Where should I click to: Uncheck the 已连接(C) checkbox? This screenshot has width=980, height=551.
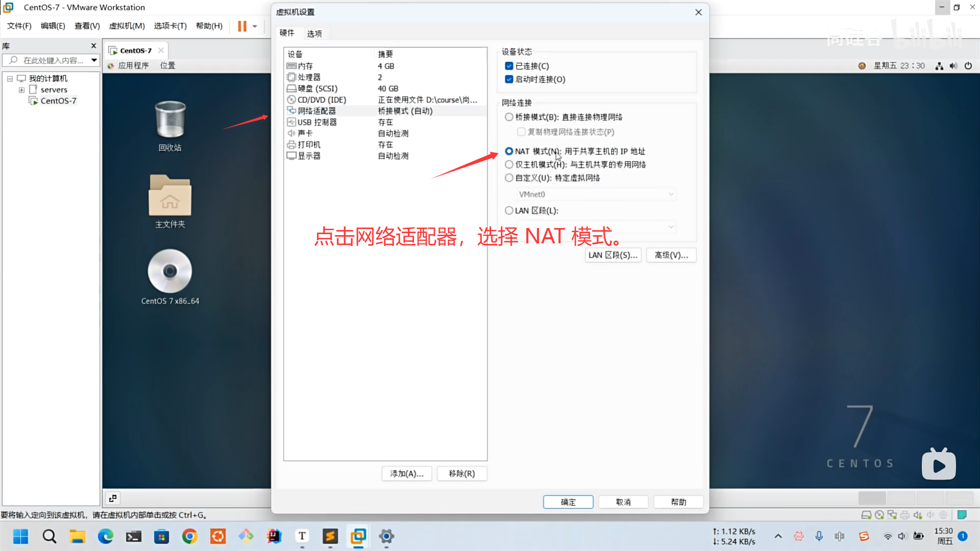tap(509, 66)
